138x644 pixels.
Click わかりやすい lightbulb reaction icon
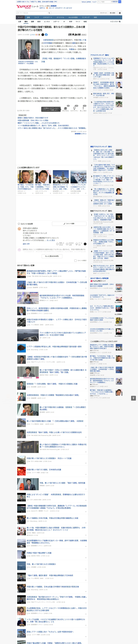pyautogui.click(x=74, y=108)
